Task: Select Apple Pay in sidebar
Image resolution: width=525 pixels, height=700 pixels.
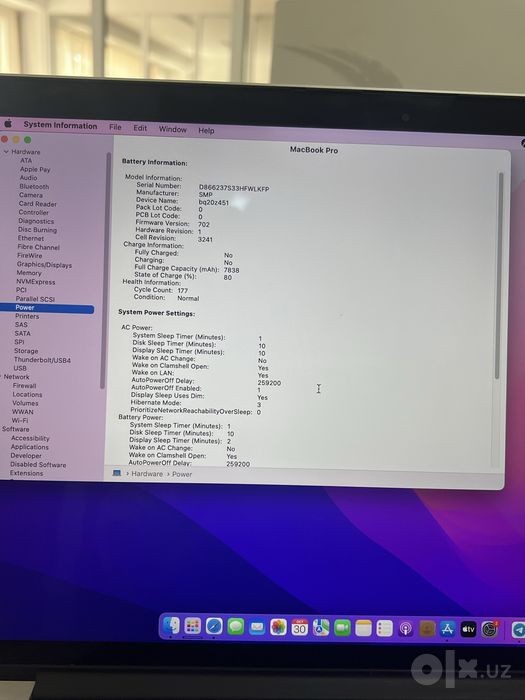Action: 35,169
